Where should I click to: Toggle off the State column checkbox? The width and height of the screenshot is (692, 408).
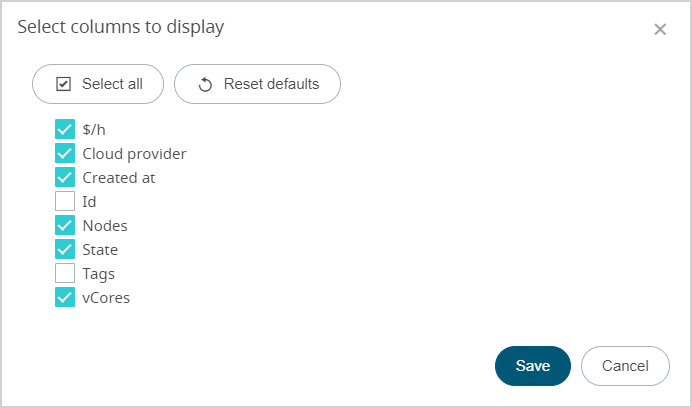click(65, 249)
